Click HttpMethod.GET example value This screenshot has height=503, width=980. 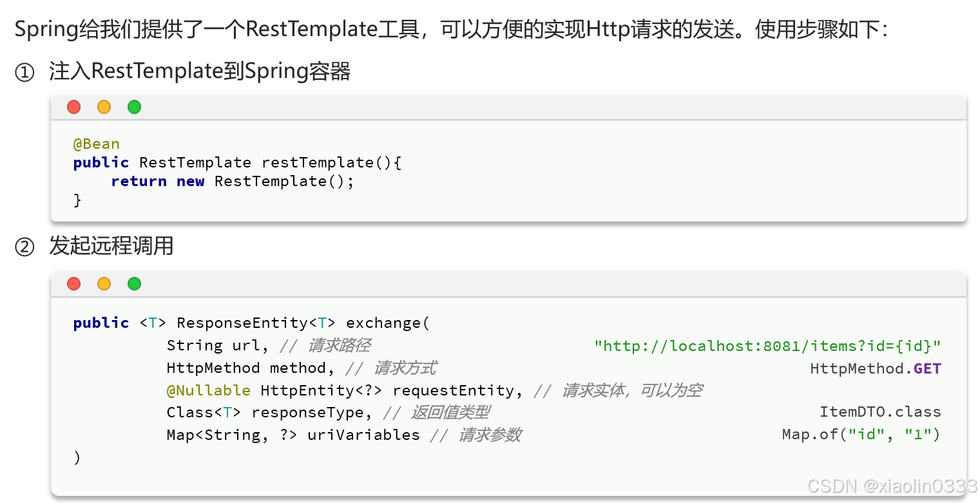[876, 368]
